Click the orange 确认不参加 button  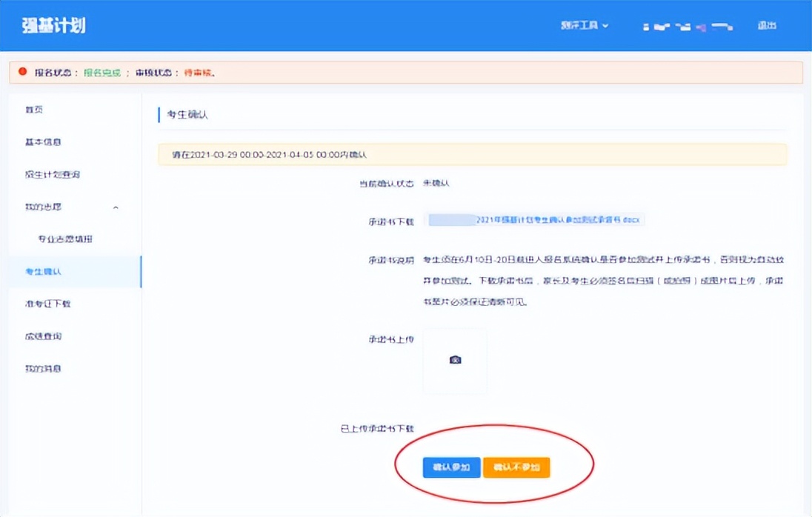516,467
